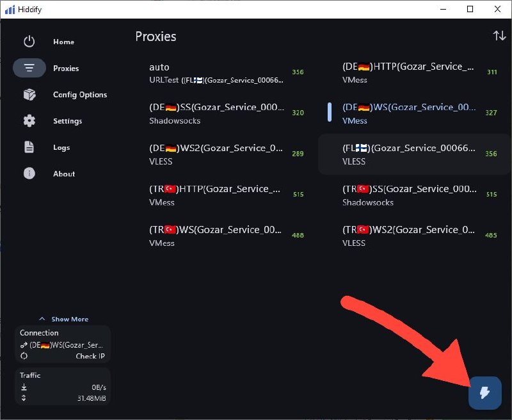The width and height of the screenshot is (512, 420).
Task: Click the Proxies page heading
Action: [156, 36]
